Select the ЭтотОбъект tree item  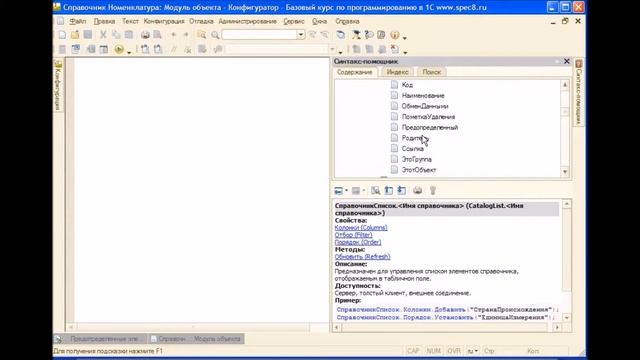[418, 170]
